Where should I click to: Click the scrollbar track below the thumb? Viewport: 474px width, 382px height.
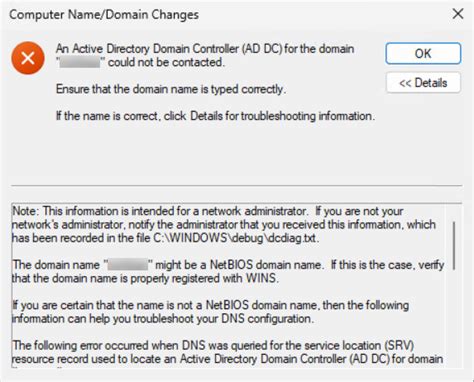tap(454, 317)
